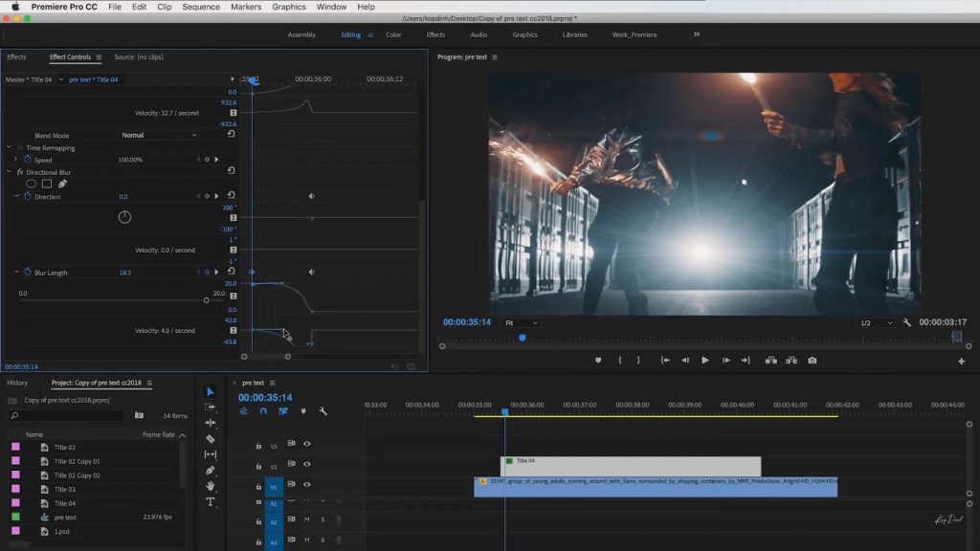Expand the Speed property
This screenshot has width=980, height=551.
coord(15,160)
